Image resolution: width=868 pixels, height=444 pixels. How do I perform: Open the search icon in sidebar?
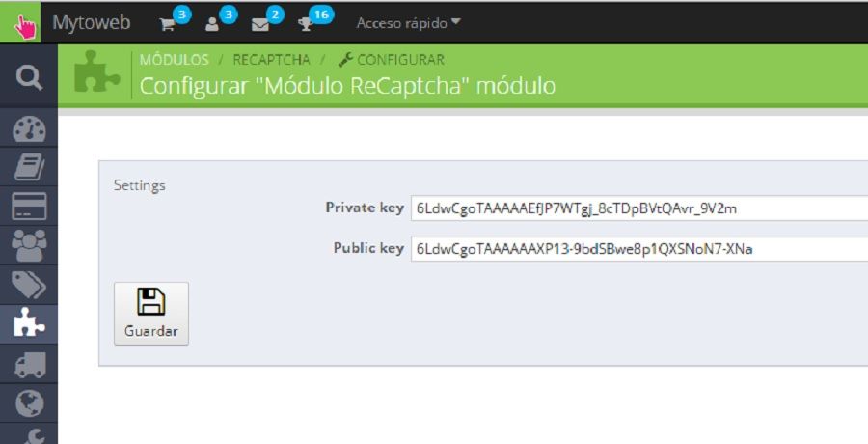29,76
